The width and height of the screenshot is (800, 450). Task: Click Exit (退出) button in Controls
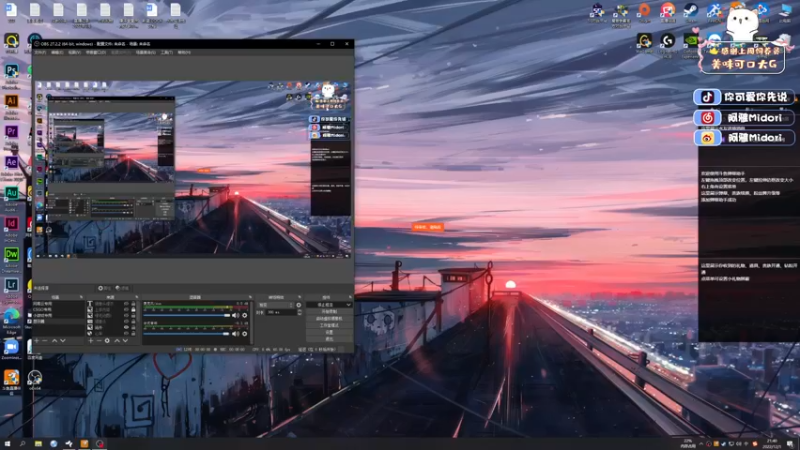coord(330,339)
